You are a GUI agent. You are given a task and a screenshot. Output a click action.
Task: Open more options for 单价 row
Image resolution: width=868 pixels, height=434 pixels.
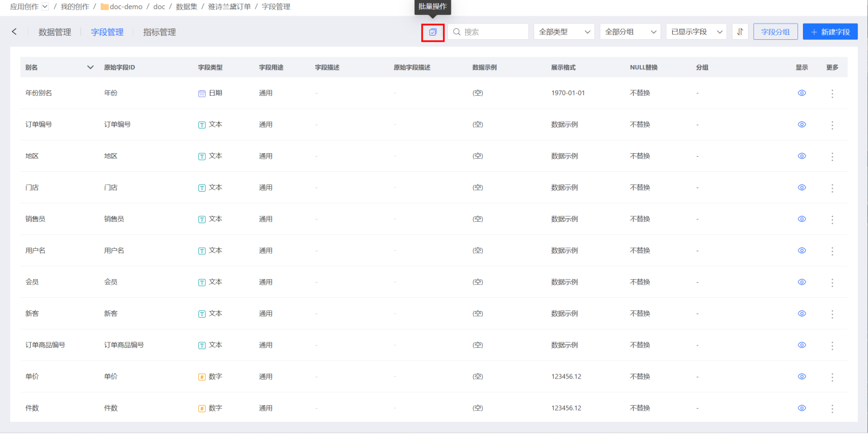click(832, 377)
